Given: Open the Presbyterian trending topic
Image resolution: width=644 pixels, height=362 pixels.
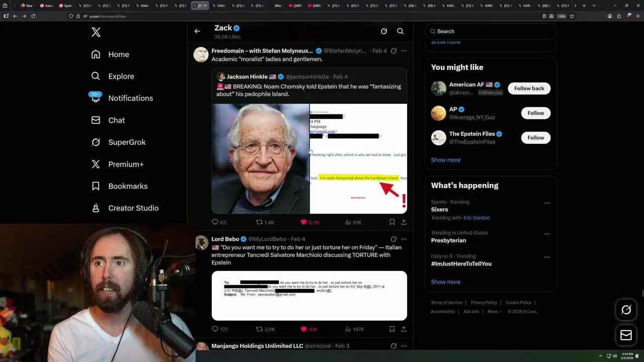Looking at the screenshot, I should coord(448,241).
